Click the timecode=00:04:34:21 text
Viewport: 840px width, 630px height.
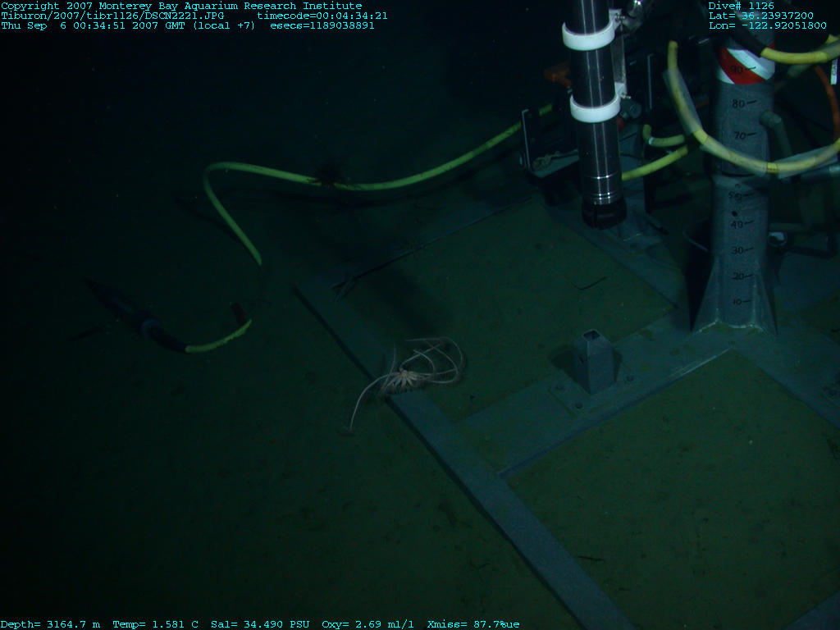(x=322, y=16)
